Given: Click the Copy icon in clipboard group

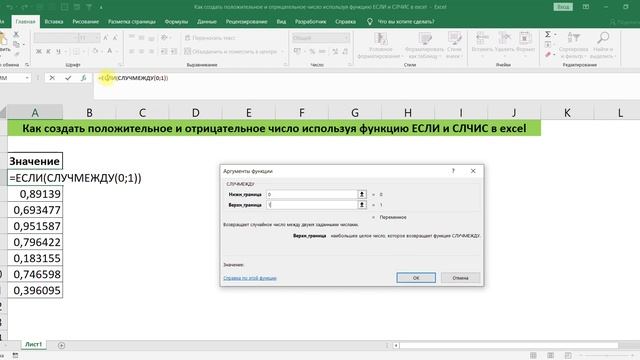Looking at the screenshot, I should click(x=16, y=44).
